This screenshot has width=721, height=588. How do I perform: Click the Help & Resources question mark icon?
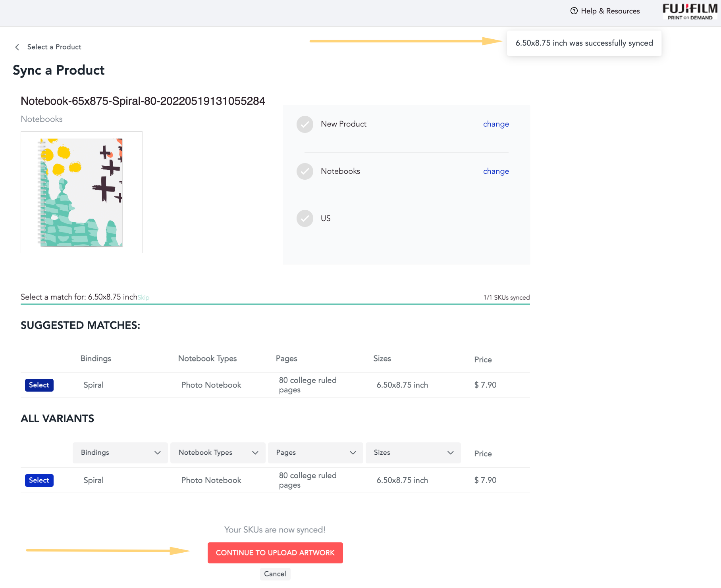(574, 11)
